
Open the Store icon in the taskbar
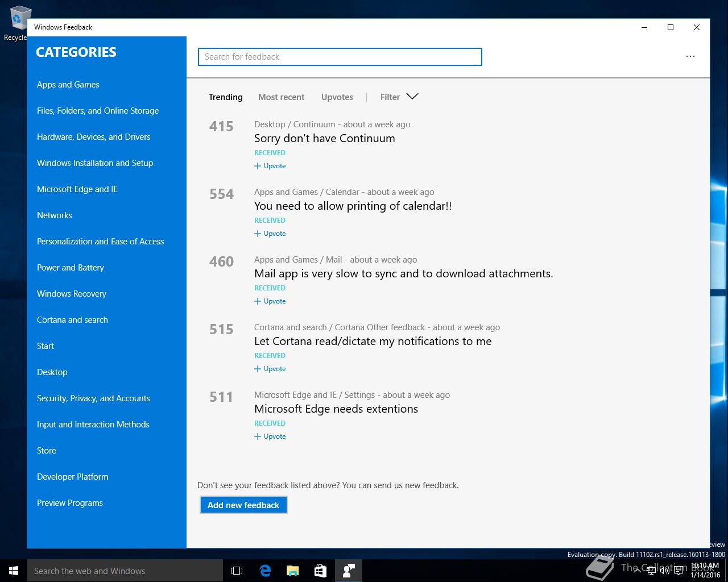click(x=321, y=571)
